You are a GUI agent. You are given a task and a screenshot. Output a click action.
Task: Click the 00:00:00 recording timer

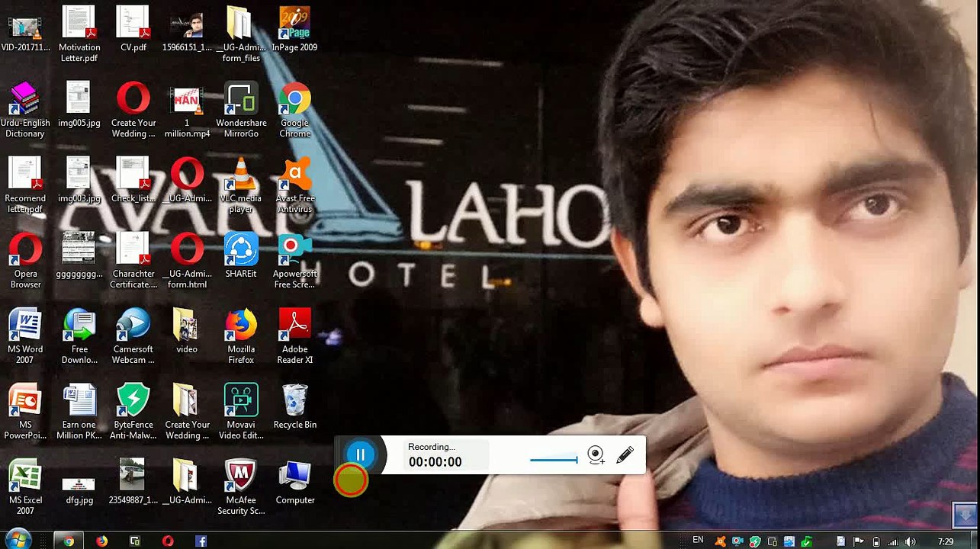435,461
